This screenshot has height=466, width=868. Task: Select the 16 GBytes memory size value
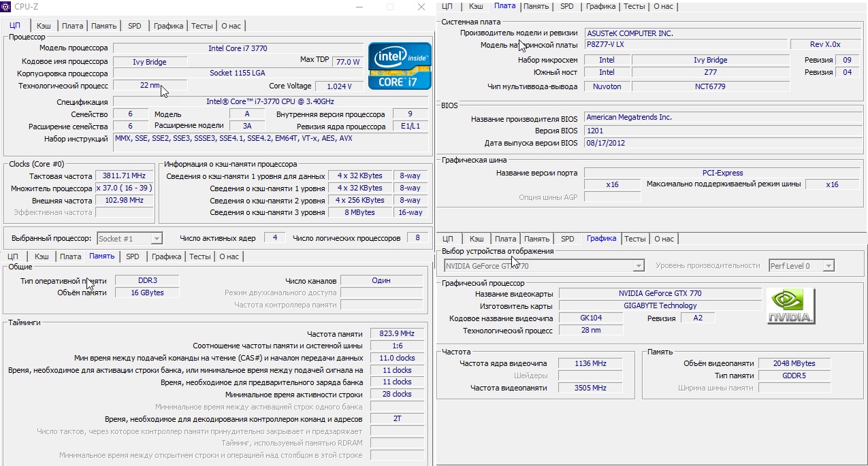(x=147, y=293)
